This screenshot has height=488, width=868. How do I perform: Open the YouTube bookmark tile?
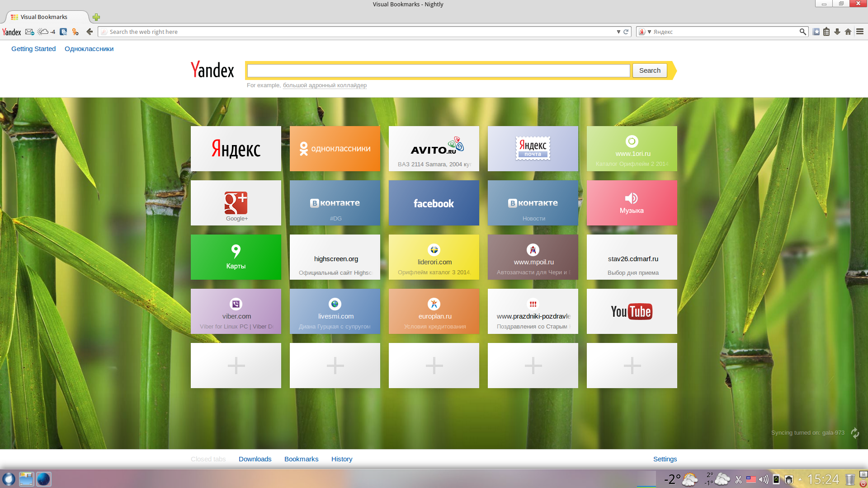point(632,311)
